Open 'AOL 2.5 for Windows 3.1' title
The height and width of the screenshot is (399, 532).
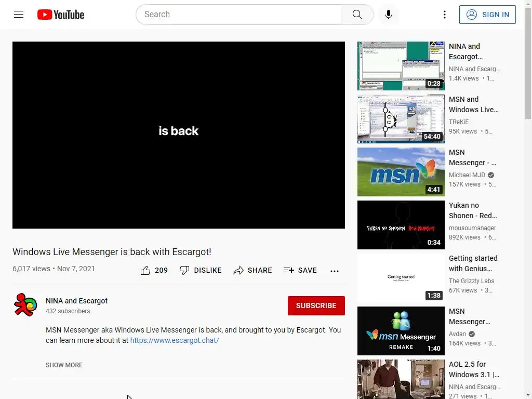(x=474, y=369)
